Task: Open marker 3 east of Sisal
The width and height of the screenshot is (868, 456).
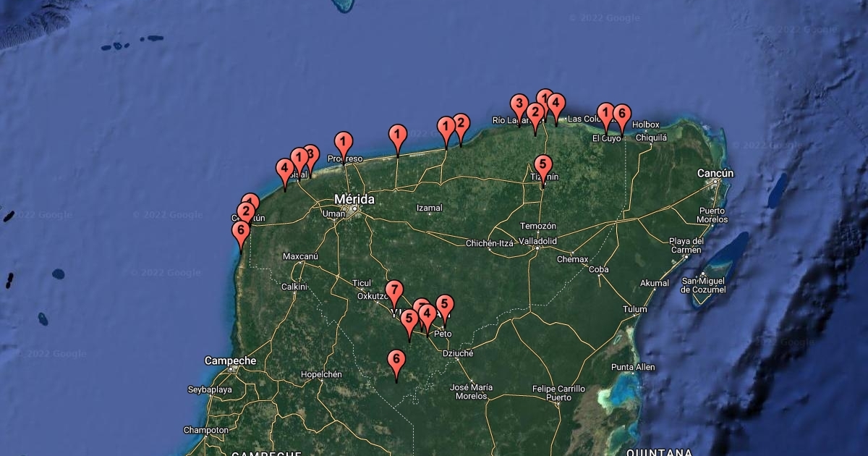Action: pos(312,154)
